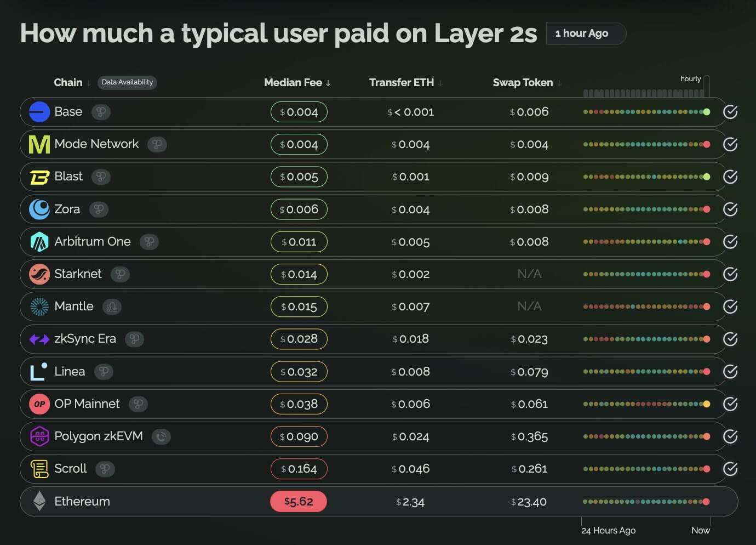
Task: Click Mode Network data availability badge
Action: pyautogui.click(x=157, y=145)
